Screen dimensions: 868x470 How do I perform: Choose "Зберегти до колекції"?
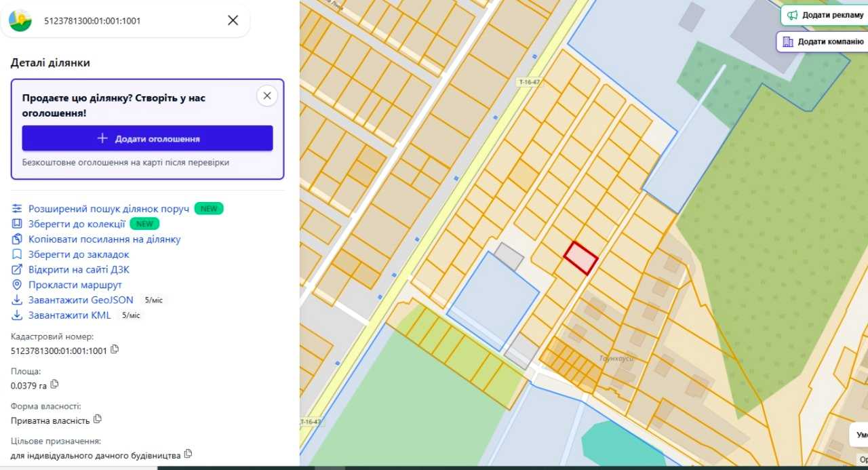pyautogui.click(x=77, y=224)
